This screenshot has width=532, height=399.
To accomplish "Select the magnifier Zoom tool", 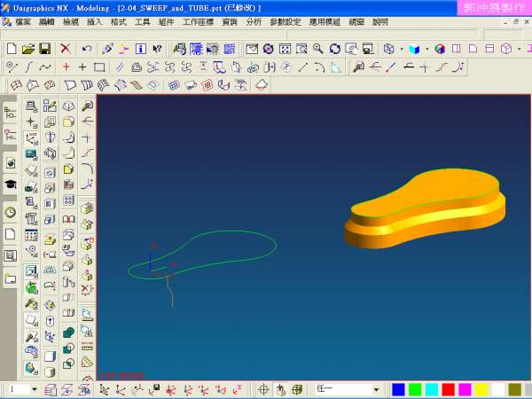I will tap(317, 49).
